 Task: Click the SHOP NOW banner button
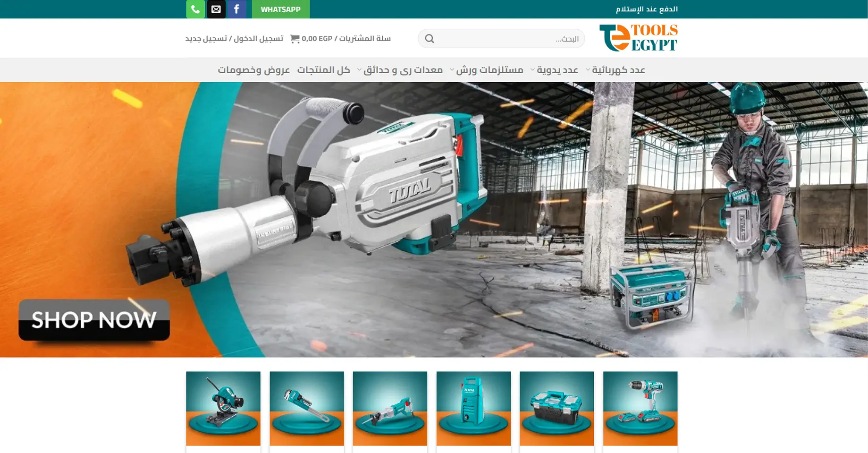point(94,320)
